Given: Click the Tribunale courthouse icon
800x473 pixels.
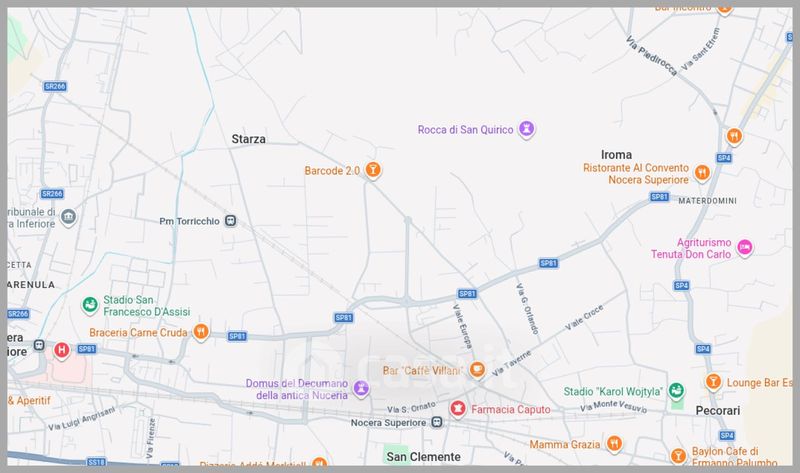Looking at the screenshot, I should [68, 218].
